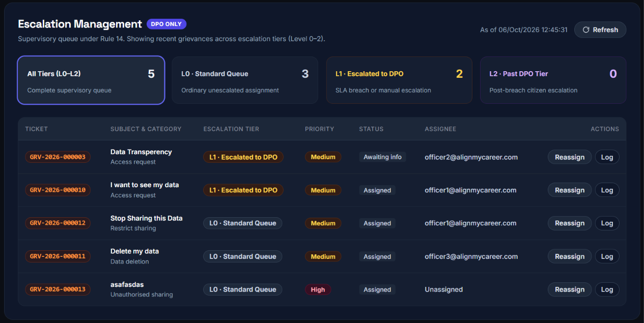Click the Subject & Category column header
Viewport: 644px width, 323px height.
[x=146, y=129]
